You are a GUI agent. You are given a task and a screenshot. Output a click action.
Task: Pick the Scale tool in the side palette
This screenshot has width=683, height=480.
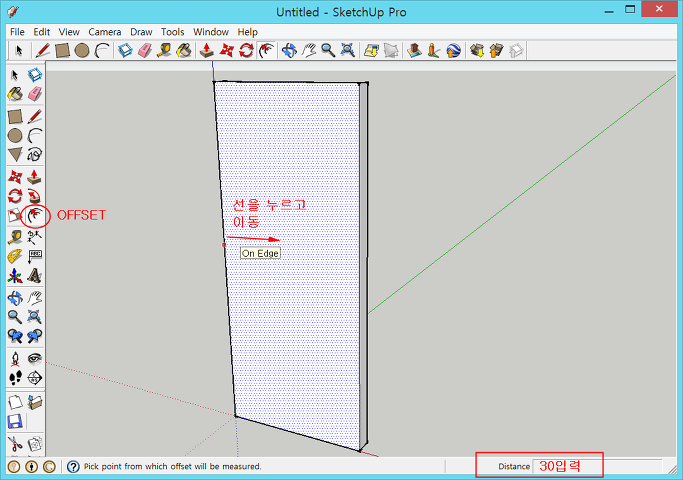(x=15, y=215)
